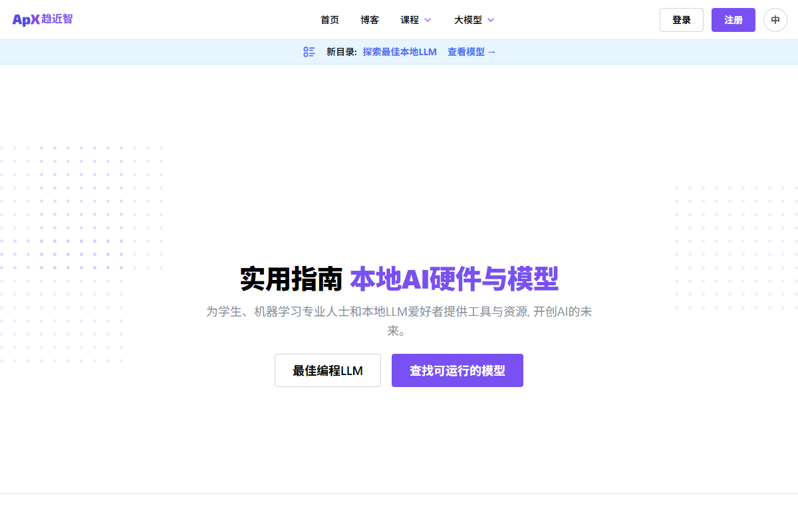Click the ApX 趋近智 logo
This screenshot has height=532, width=798.
[x=42, y=19]
